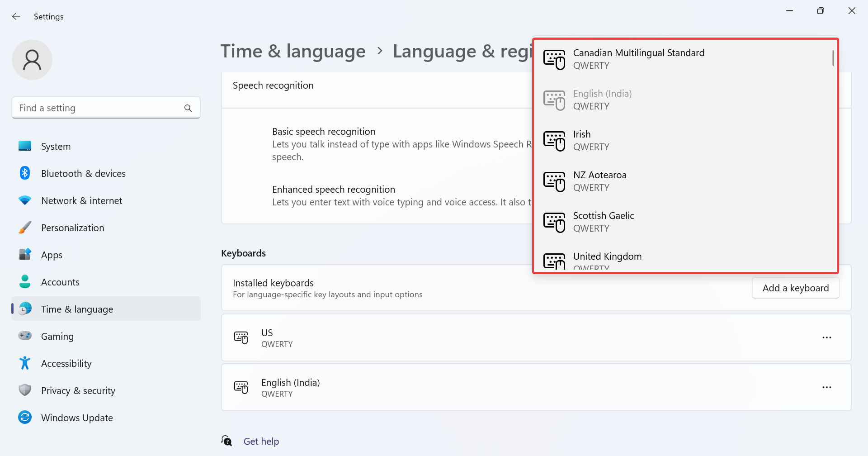Select the Bluetooth & devices sidebar icon
Image resolution: width=868 pixels, height=456 pixels.
pyautogui.click(x=25, y=173)
